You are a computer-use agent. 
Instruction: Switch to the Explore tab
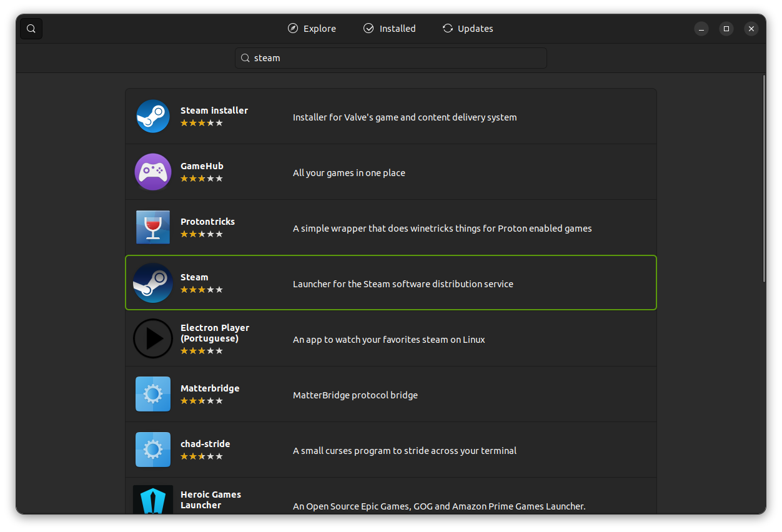click(312, 28)
